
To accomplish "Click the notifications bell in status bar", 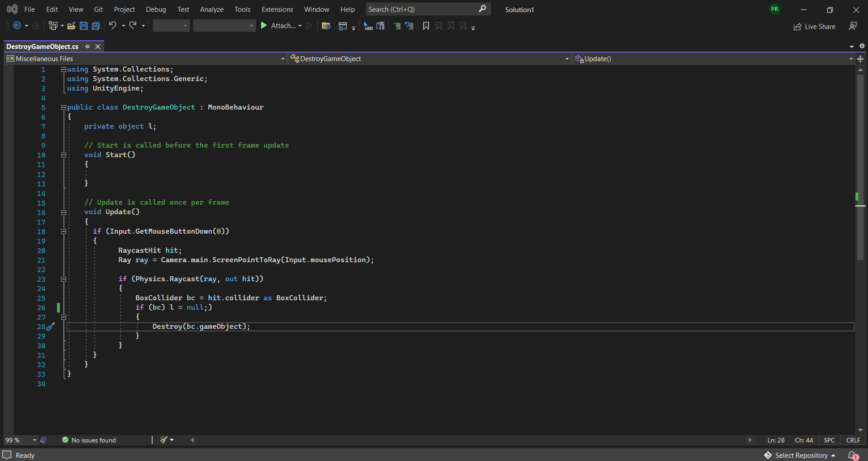I will pos(854,456).
